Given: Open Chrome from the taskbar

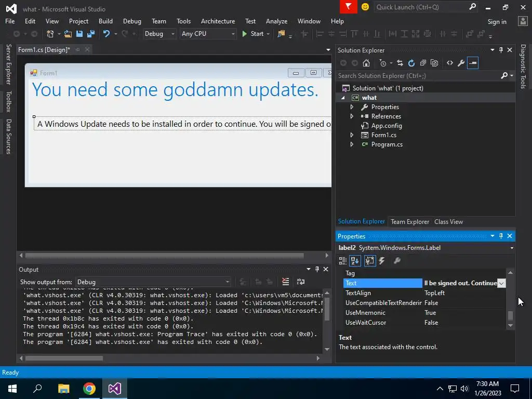Looking at the screenshot, I should click(89, 389).
